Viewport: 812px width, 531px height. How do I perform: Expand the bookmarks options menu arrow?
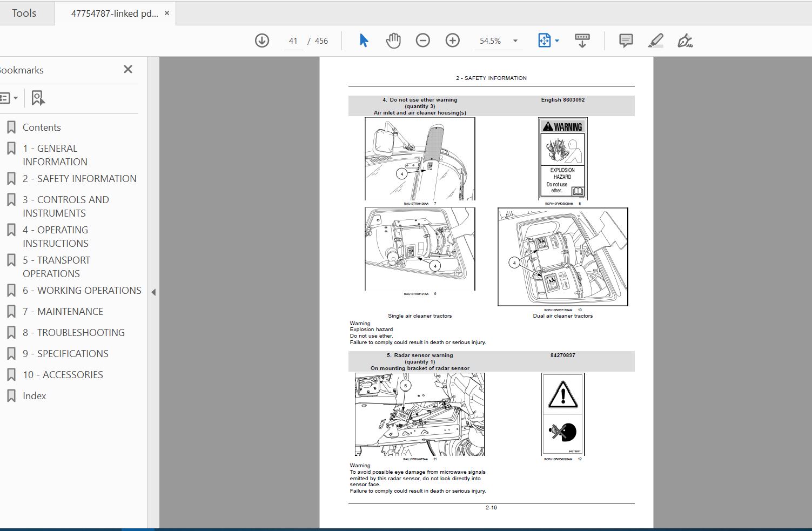coord(15,98)
